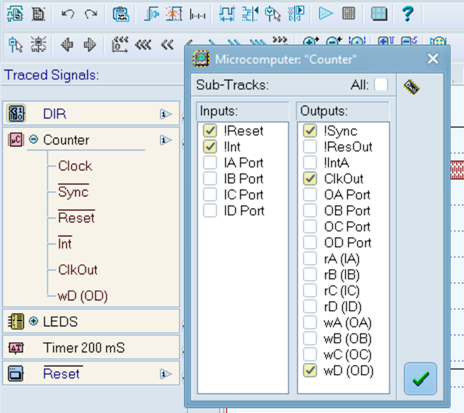Click the blue play triangle icon
The image size is (464, 413).
pos(325,14)
